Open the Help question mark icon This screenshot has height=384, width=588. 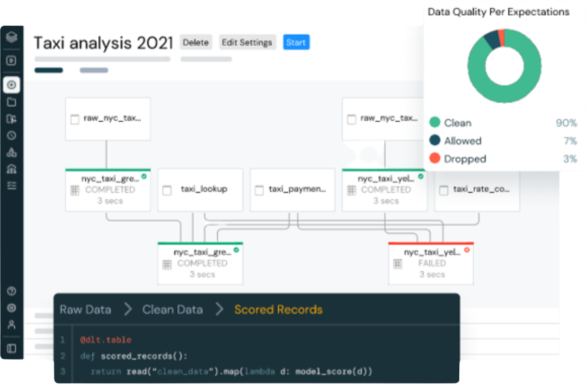[12, 291]
